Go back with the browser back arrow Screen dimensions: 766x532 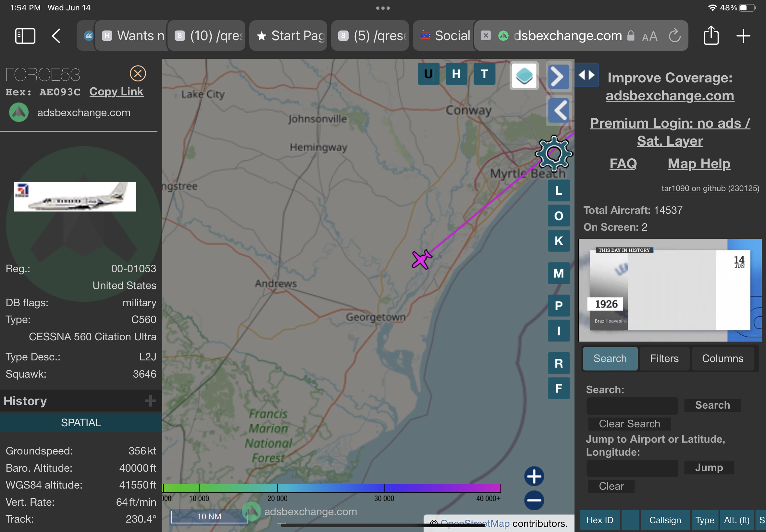pyautogui.click(x=56, y=36)
